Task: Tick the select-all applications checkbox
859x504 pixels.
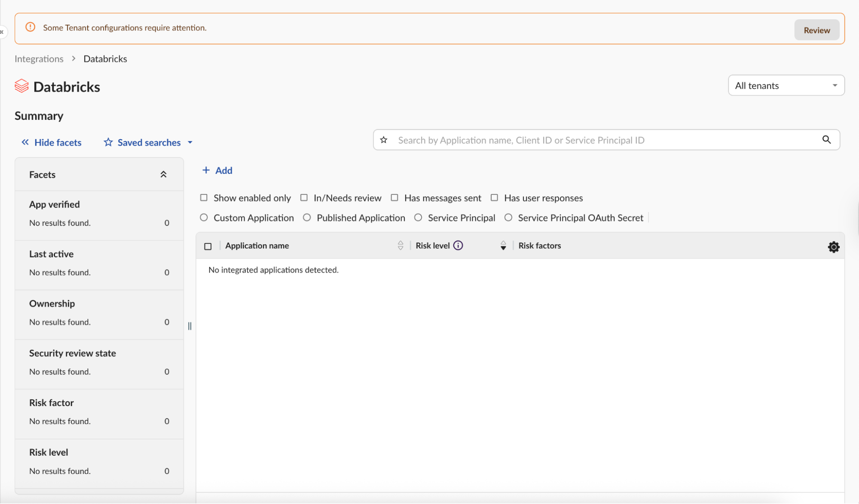Action: point(208,246)
